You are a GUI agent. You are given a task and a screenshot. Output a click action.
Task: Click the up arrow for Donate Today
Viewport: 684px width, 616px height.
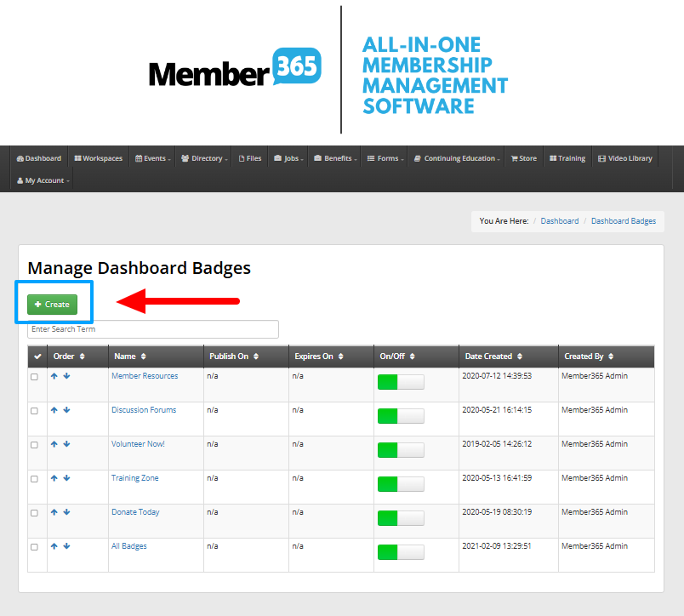click(x=54, y=512)
